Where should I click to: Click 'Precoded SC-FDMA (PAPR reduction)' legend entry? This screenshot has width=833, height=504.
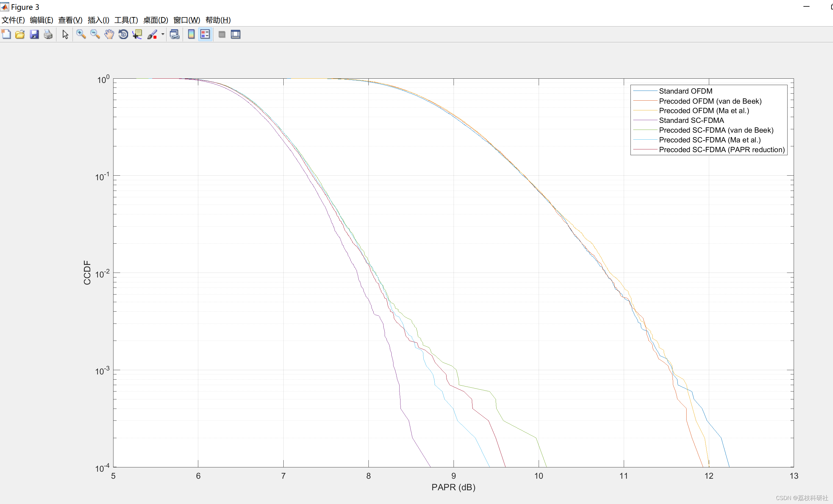[722, 150]
